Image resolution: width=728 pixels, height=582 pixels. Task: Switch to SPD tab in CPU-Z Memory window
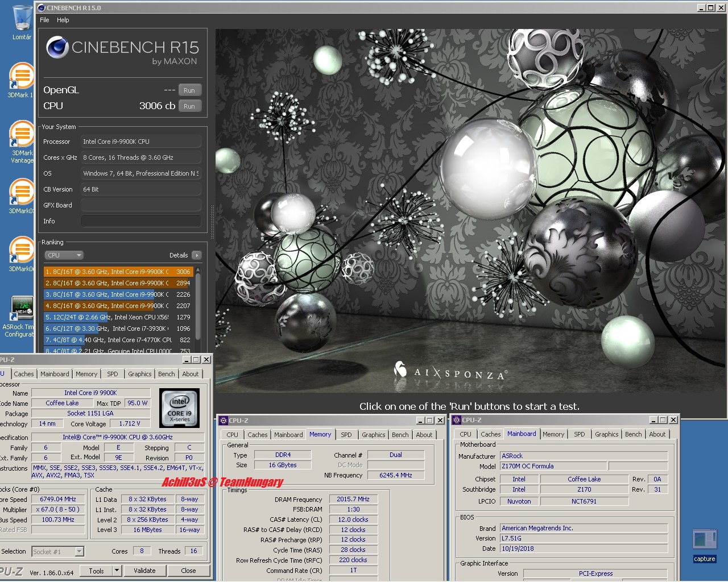[x=346, y=435]
